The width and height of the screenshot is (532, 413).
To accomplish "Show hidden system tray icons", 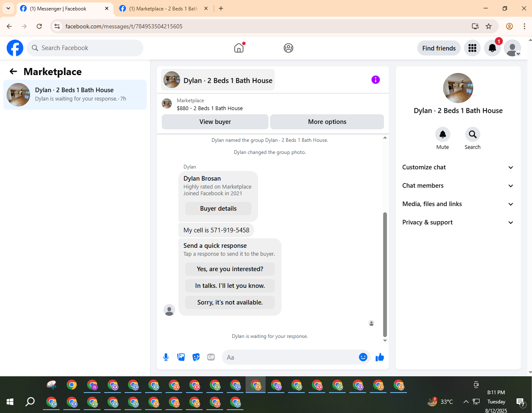I will [x=466, y=402].
